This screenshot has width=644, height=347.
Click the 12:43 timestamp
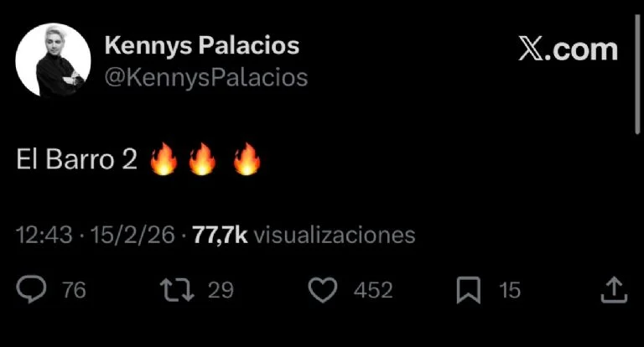44,236
